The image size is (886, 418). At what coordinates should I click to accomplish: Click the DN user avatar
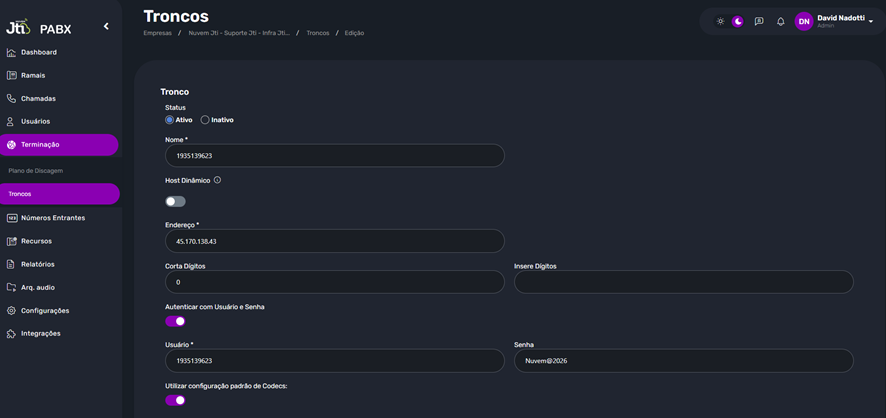(804, 21)
